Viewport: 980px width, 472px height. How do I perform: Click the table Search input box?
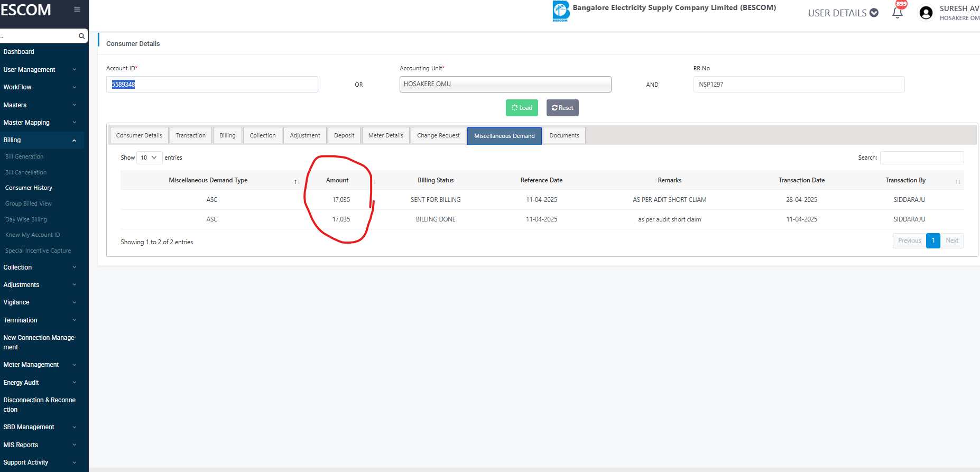tap(922, 158)
